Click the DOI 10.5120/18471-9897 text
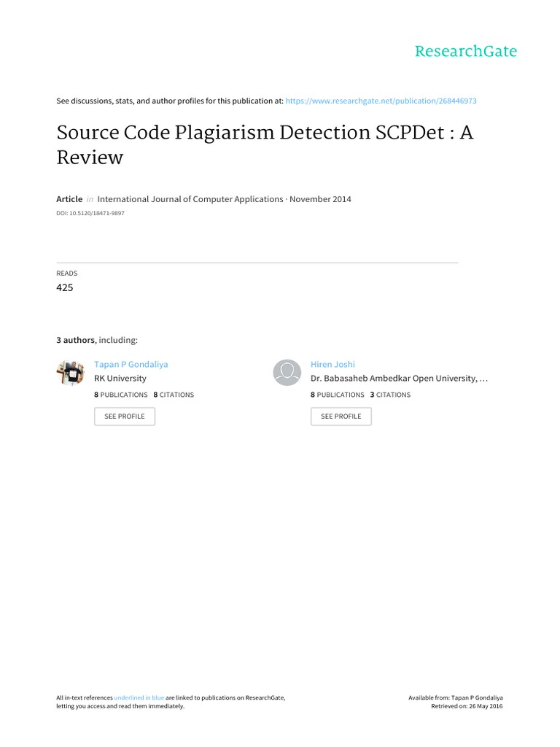 85,213
